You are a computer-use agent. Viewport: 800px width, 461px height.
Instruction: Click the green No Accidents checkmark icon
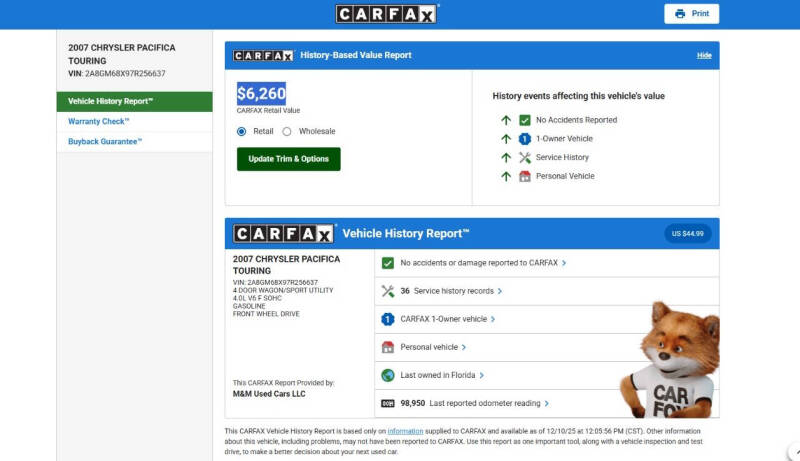(525, 120)
